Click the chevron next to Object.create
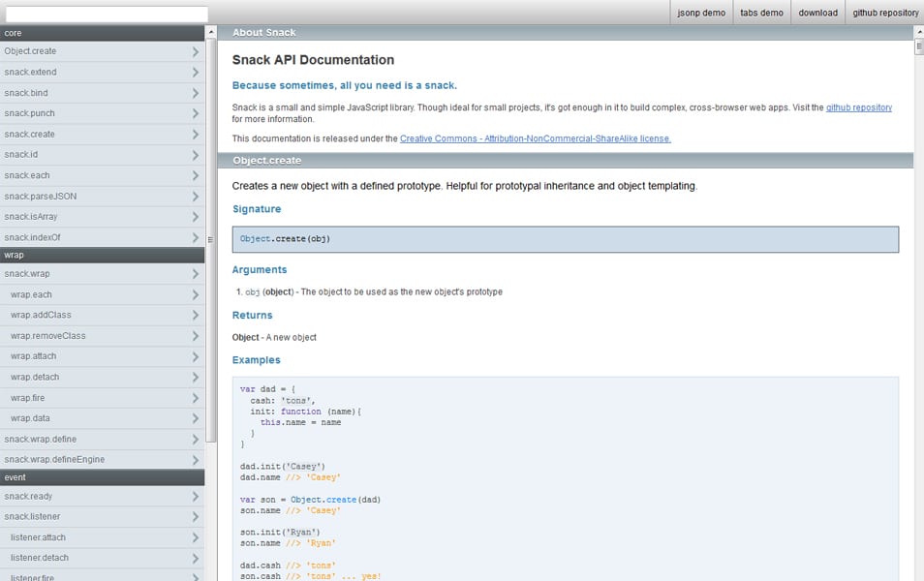This screenshot has width=924, height=581. coord(195,52)
